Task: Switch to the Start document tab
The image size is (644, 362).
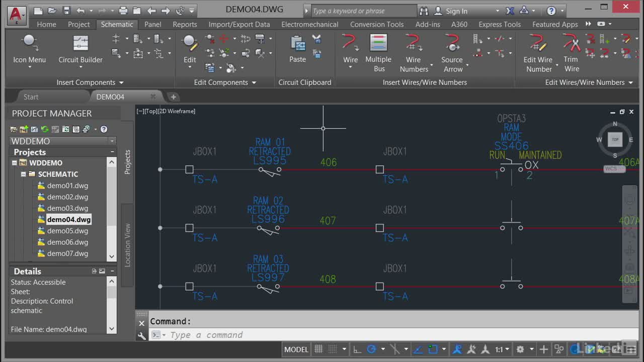Action: point(31,97)
